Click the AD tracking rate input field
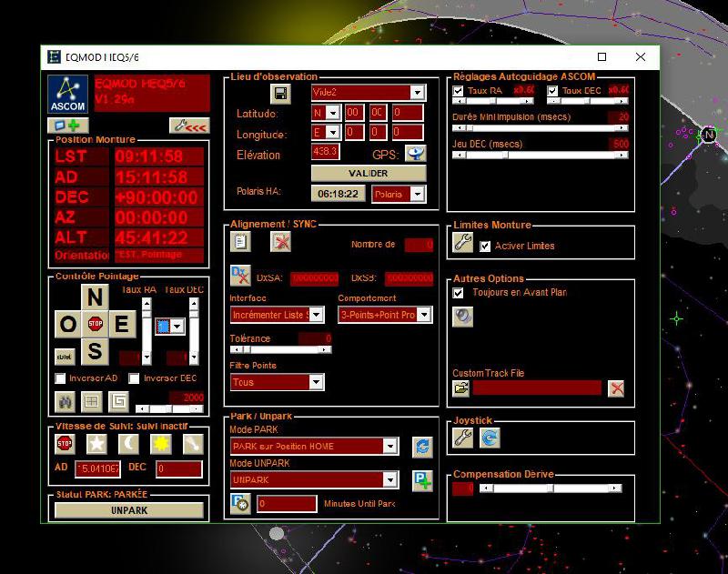This screenshot has width=728, height=574. (x=98, y=468)
